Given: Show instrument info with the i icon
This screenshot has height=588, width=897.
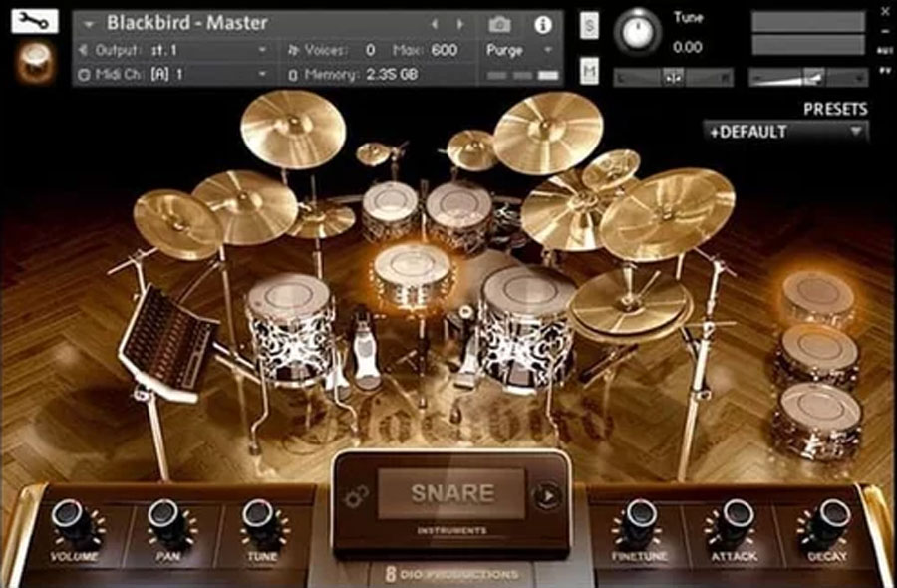Looking at the screenshot, I should pos(542,24).
